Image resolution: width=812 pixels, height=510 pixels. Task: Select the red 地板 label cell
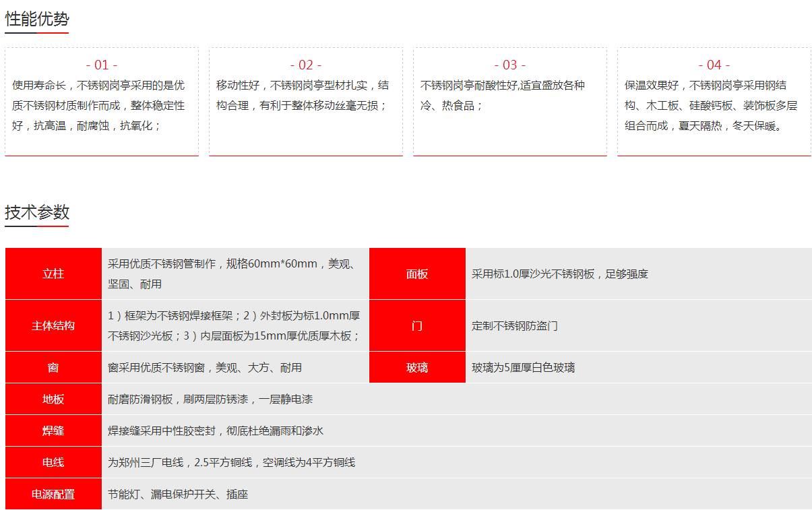pyautogui.click(x=53, y=400)
